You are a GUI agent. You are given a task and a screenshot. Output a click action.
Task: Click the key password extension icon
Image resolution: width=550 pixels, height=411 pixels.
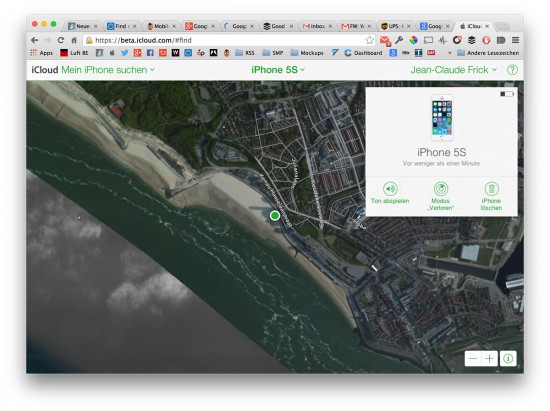pos(399,40)
